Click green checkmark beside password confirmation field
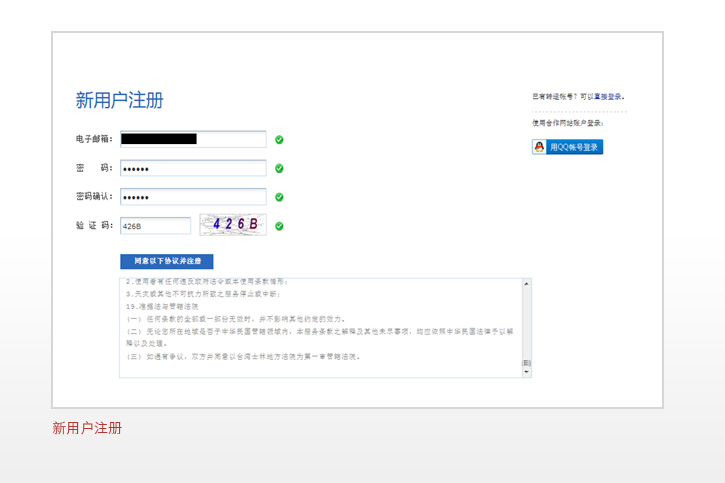Viewport: 725px width, 483px height. (x=279, y=197)
